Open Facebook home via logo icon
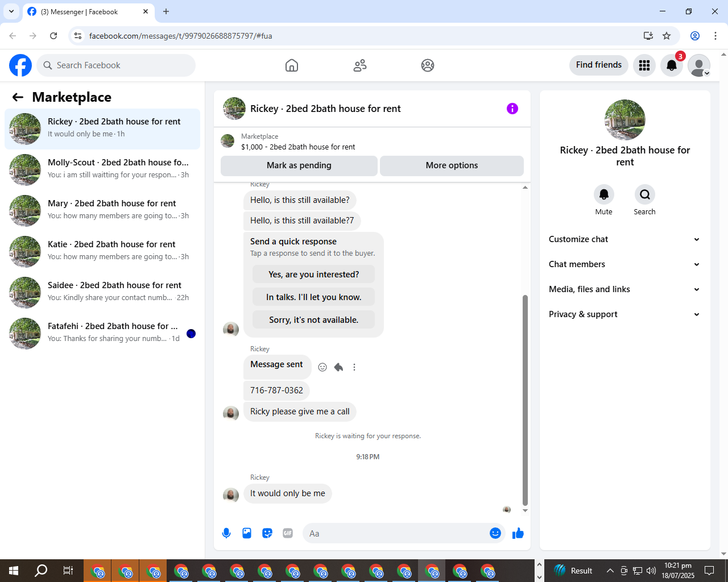This screenshot has height=582, width=728. click(x=20, y=65)
